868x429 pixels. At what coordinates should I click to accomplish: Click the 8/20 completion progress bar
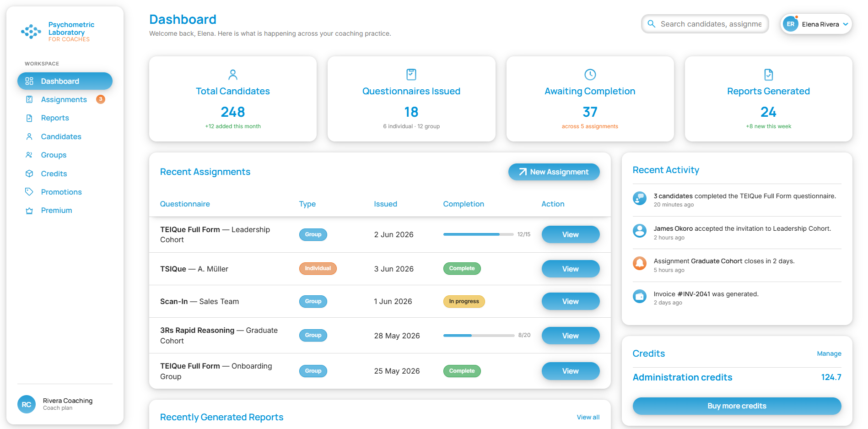pos(479,336)
